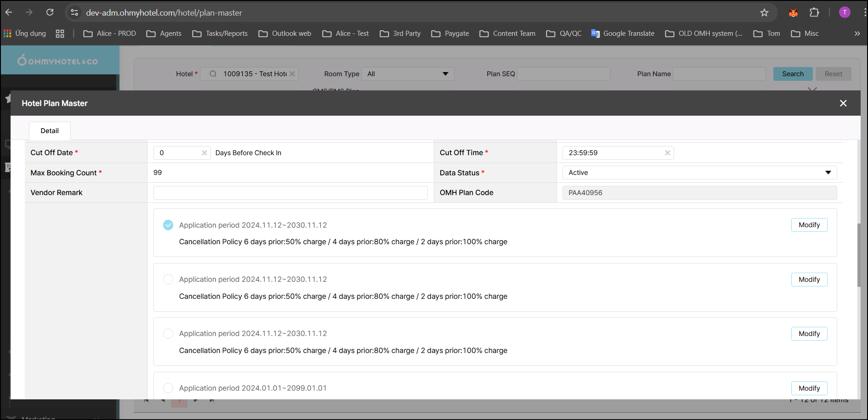The image size is (868, 420).
Task: Open the user profile avatar icon
Action: 845,12
